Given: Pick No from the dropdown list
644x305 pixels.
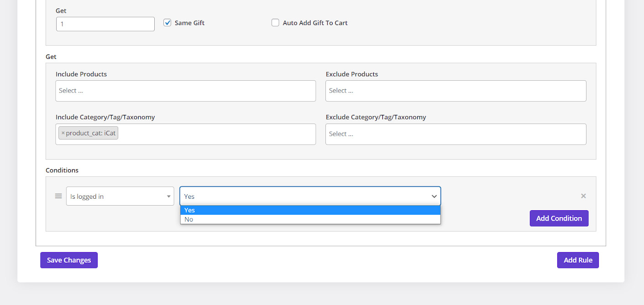Looking at the screenshot, I should [x=310, y=219].
